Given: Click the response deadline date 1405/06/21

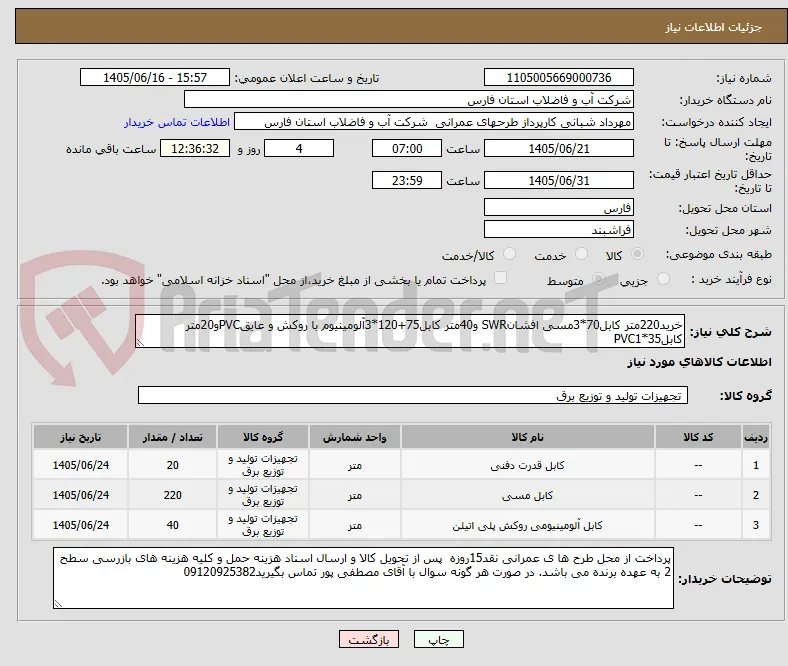Looking at the screenshot, I should pyautogui.click(x=558, y=149).
